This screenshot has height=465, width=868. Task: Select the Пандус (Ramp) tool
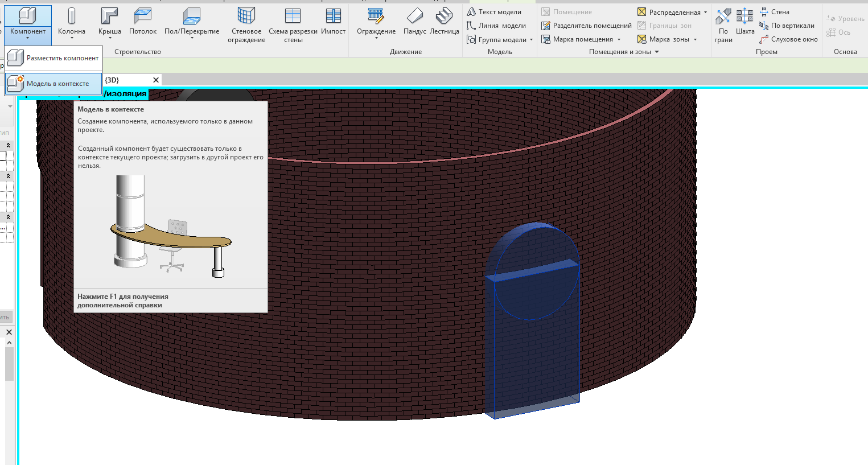[414, 17]
